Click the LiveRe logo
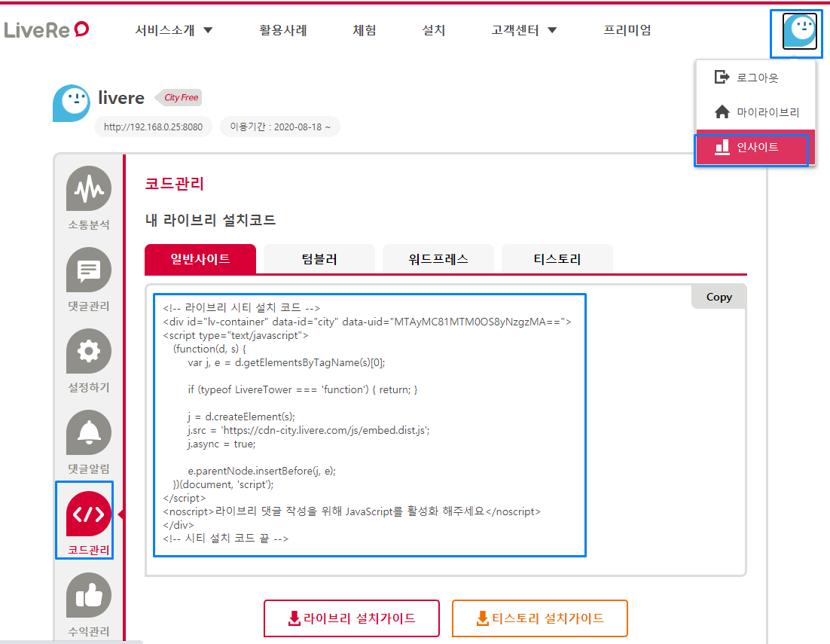 47,29
